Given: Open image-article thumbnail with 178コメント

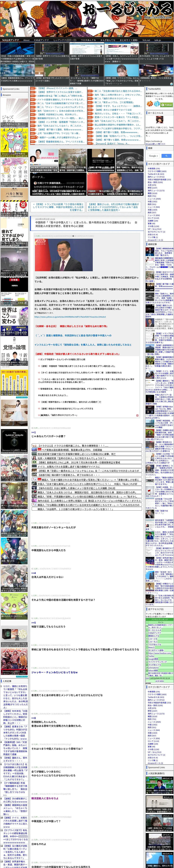Looking at the screenshot, I should coord(160,823).
